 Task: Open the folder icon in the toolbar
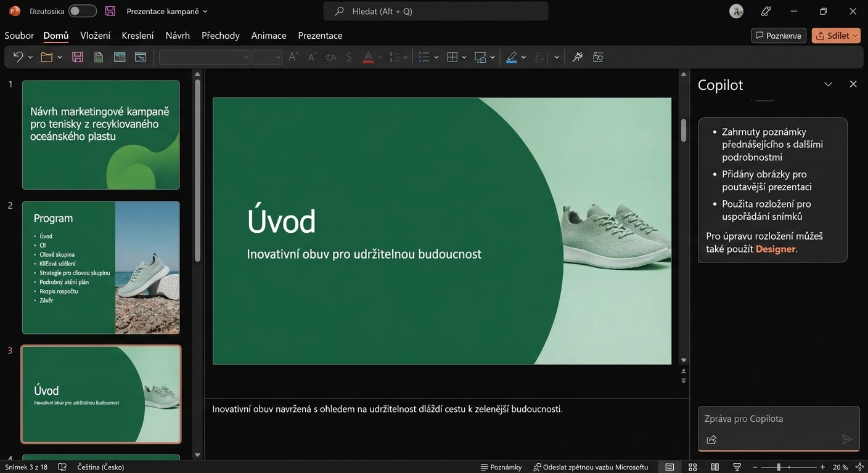point(46,57)
